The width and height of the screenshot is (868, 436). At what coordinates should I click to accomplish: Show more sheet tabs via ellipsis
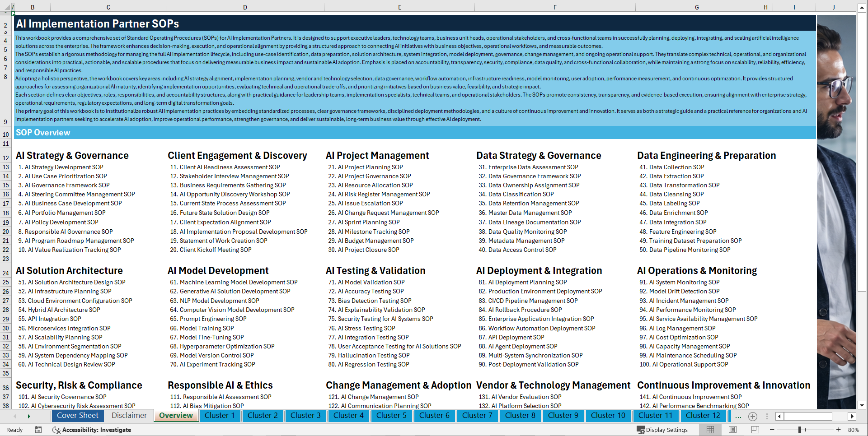[x=738, y=416]
